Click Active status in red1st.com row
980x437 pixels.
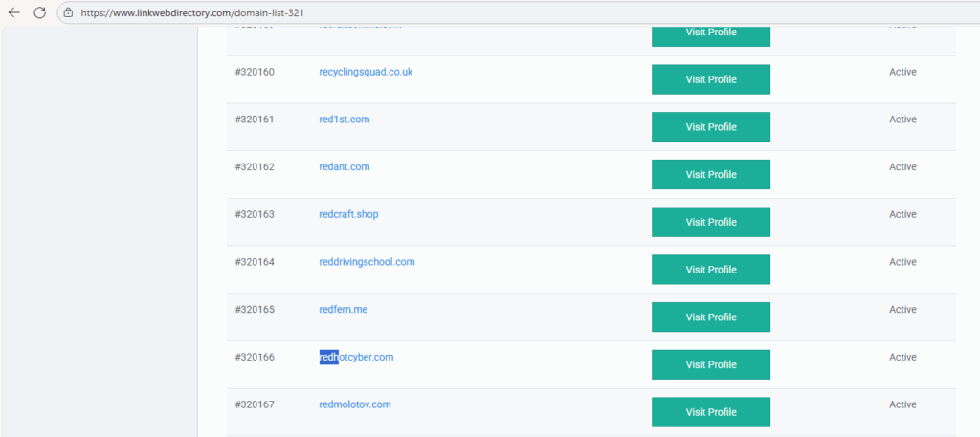point(902,120)
